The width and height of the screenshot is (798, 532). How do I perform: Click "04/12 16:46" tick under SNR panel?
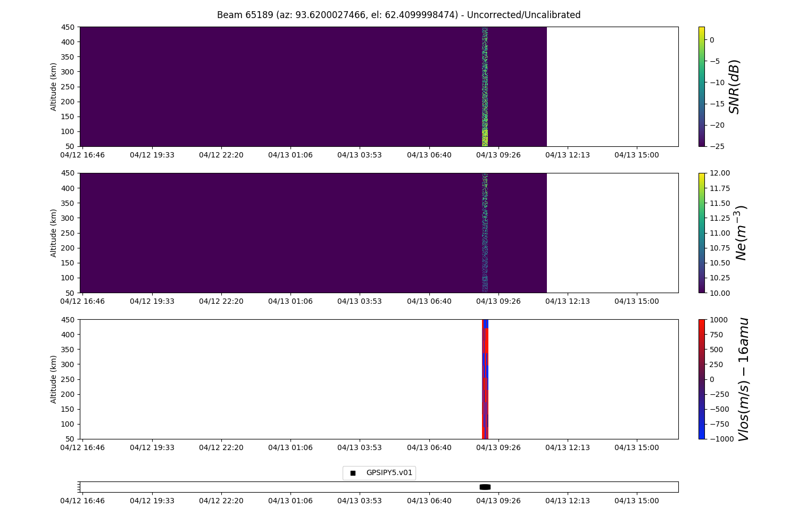click(x=82, y=155)
